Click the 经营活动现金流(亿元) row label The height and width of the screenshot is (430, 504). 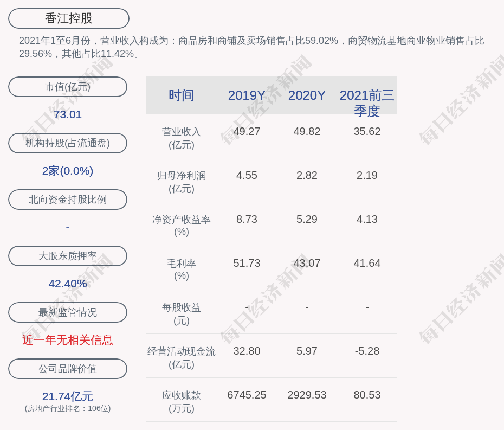(182, 358)
